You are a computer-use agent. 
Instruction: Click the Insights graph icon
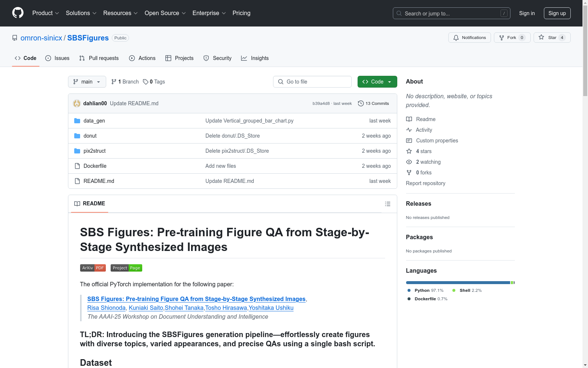pyautogui.click(x=244, y=58)
